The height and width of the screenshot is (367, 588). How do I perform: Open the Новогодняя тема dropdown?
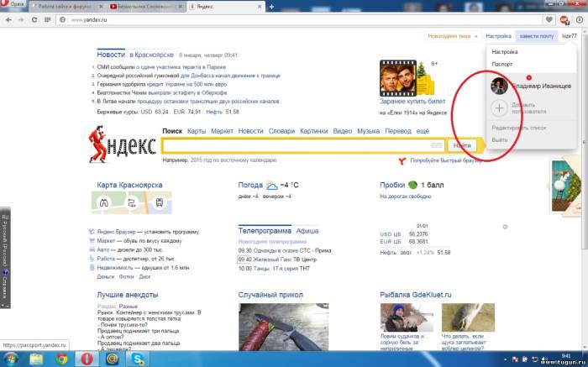[453, 36]
